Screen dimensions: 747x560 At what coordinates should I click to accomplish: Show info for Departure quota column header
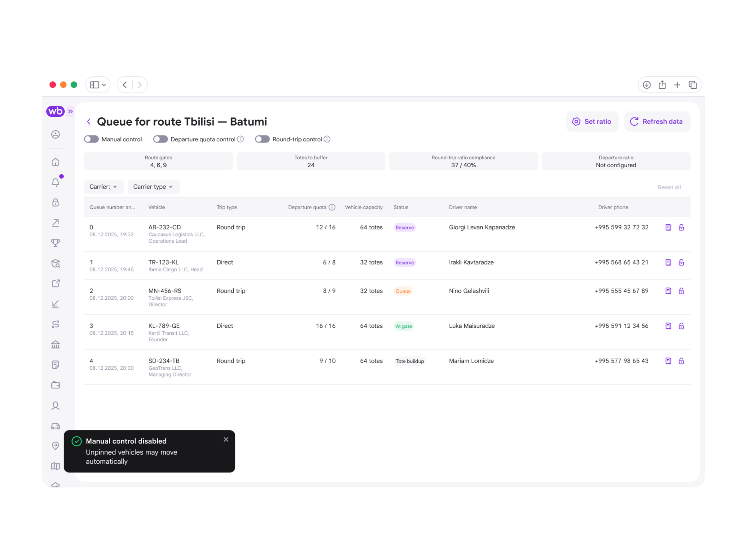(332, 207)
